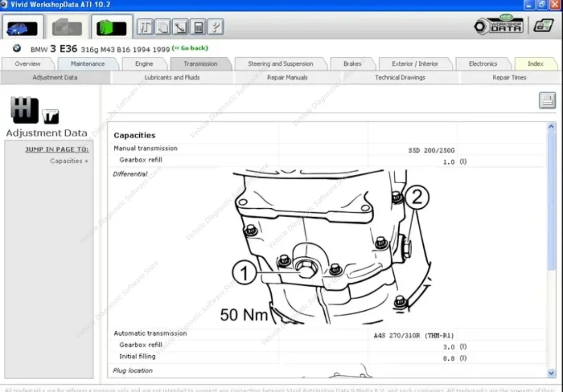Switch to the Lubricants and Fluids tab

coord(172,77)
